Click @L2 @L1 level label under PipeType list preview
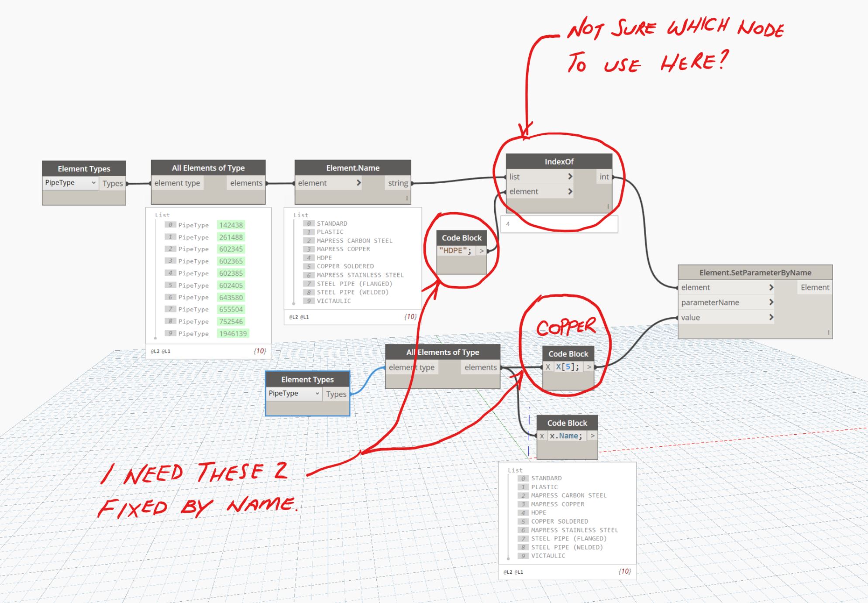Screen dimensions: 868x603 161,351
